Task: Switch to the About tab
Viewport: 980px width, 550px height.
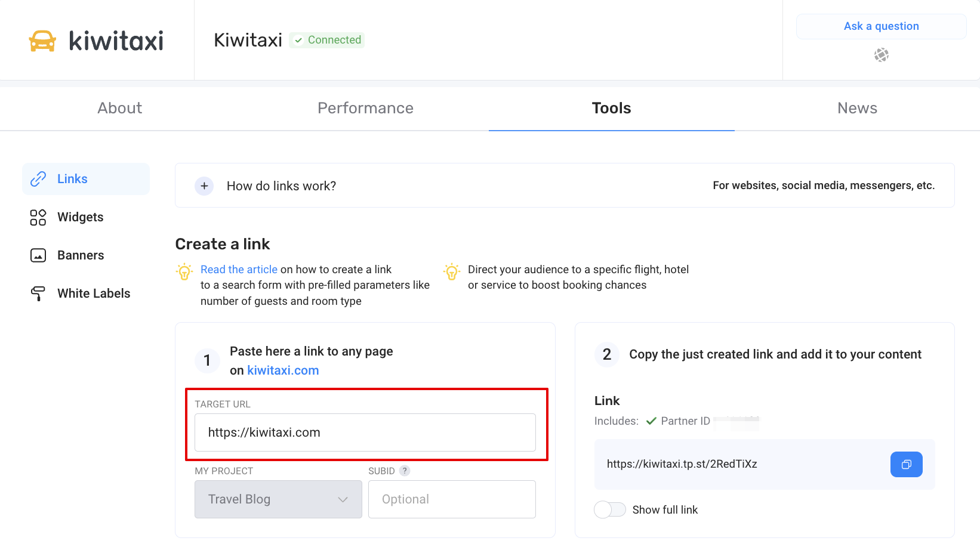Action: coord(120,108)
